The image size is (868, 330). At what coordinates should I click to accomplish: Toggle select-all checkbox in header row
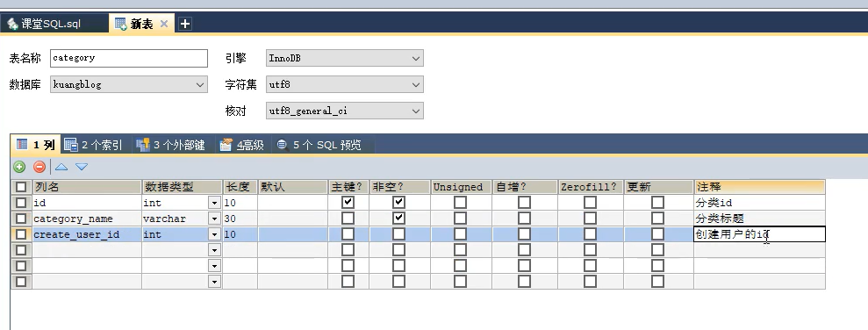(21, 187)
